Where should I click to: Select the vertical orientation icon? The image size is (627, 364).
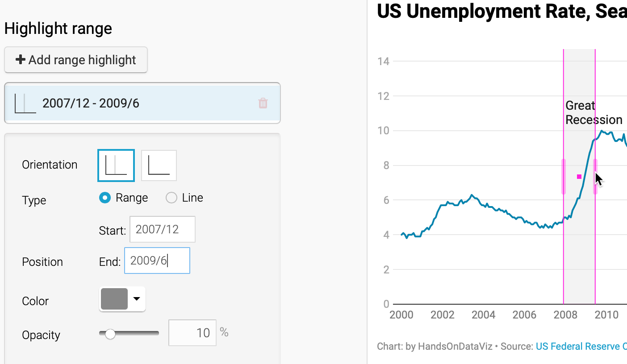(x=116, y=165)
